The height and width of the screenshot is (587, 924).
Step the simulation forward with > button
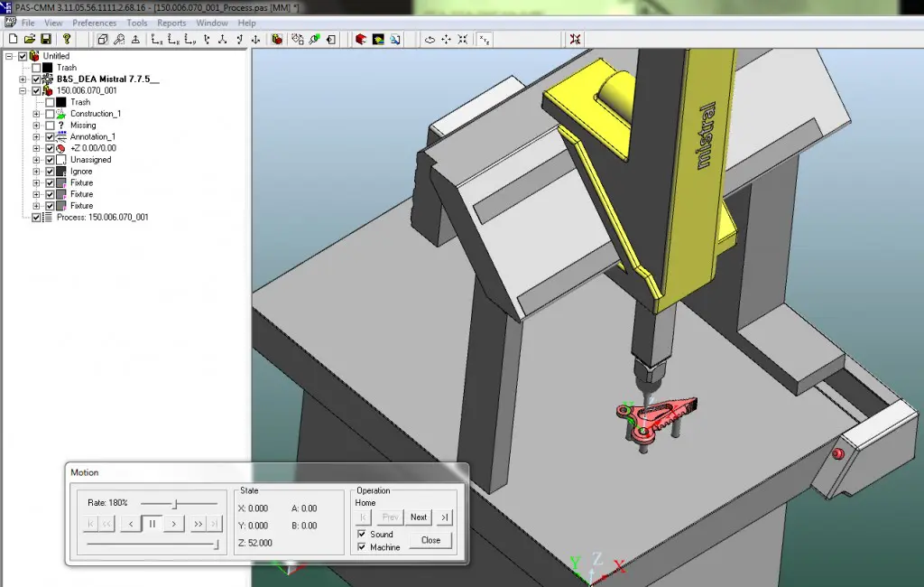tap(173, 523)
